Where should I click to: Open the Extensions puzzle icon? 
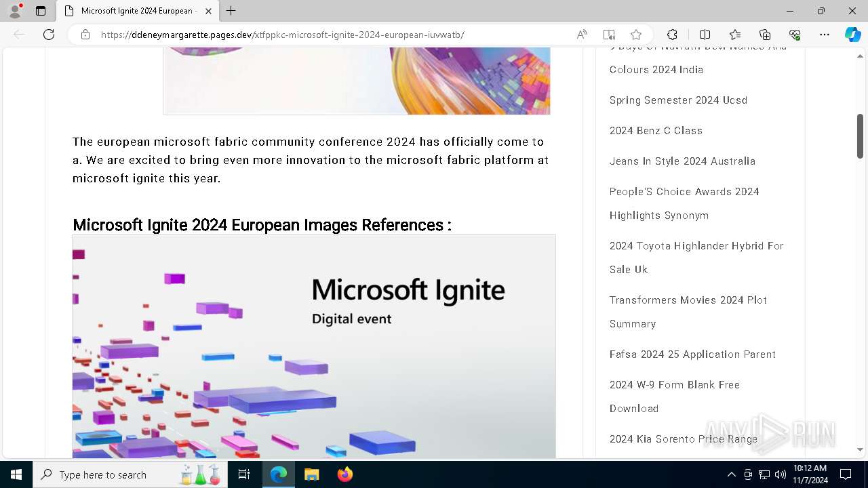[x=672, y=35]
